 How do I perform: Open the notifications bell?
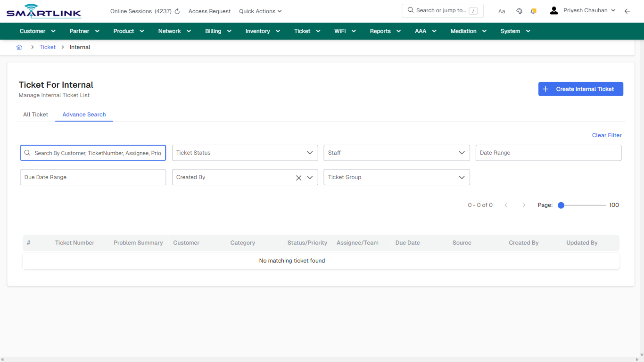click(533, 10)
